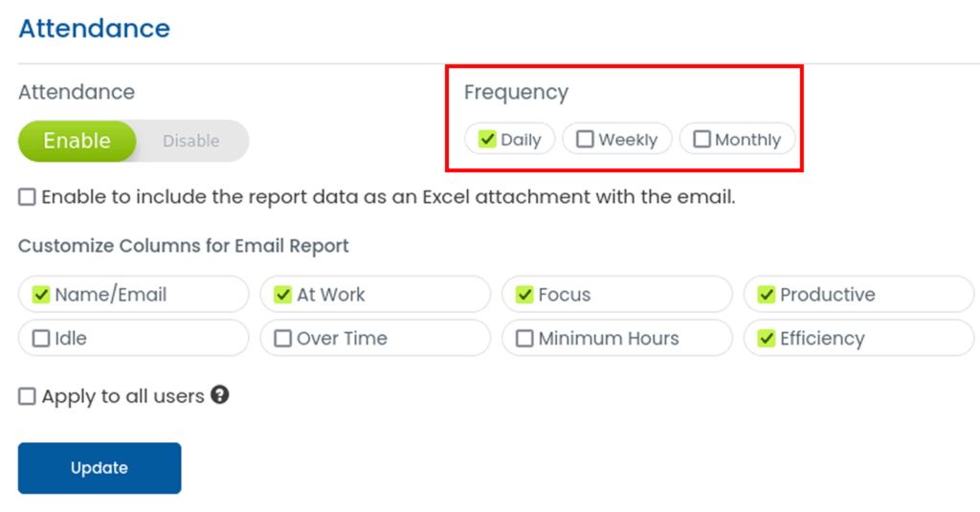Click the Attendance section heading

pyautogui.click(x=94, y=29)
